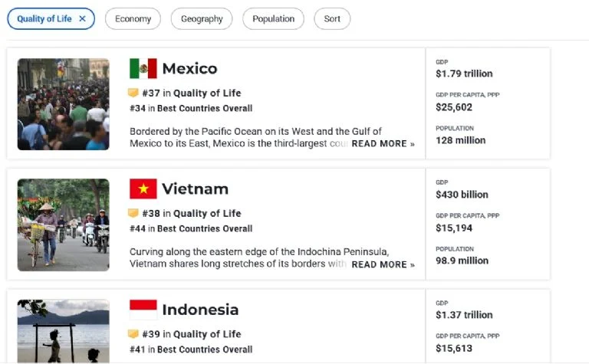
Task: Click Indonesia's Quality of Life rank badge icon
Action: pyautogui.click(x=133, y=334)
